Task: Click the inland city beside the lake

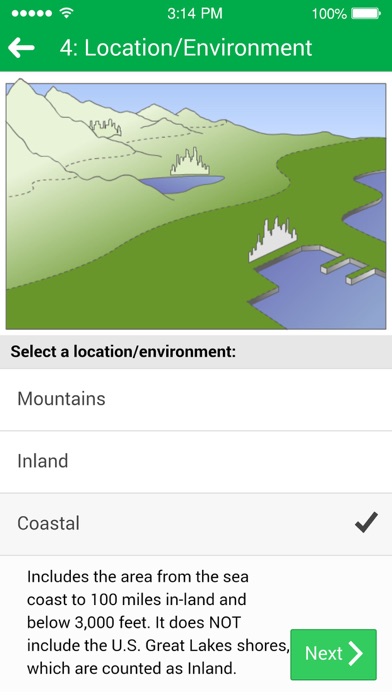Action: coord(190,162)
